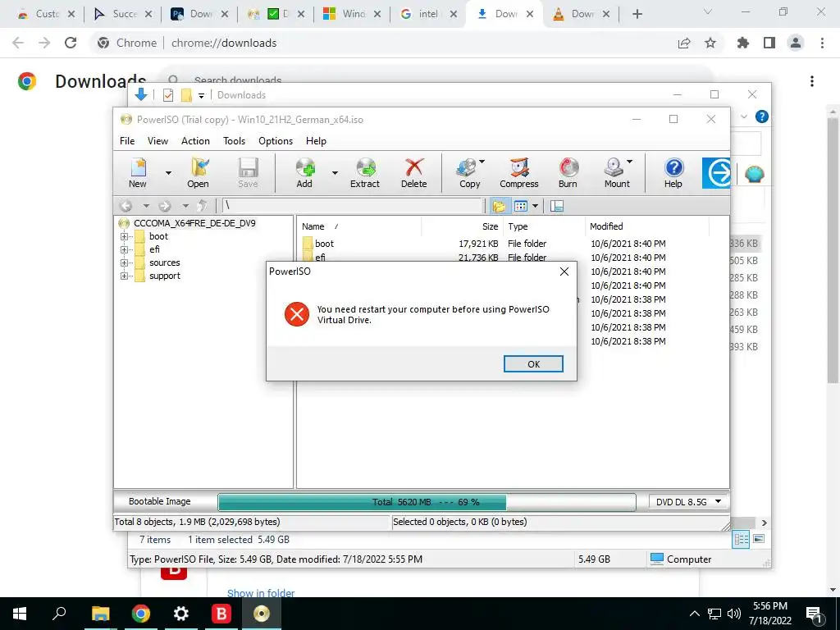This screenshot has width=840, height=630.
Task: Click the Save toolbar icon
Action: (248, 172)
